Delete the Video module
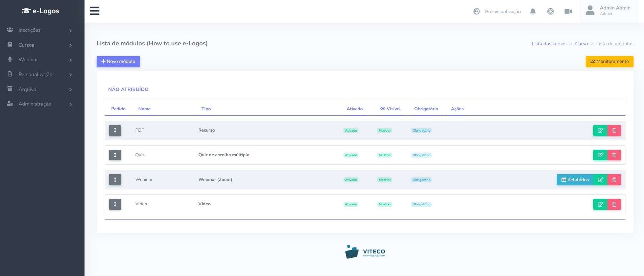The image size is (644, 276). tap(614, 204)
